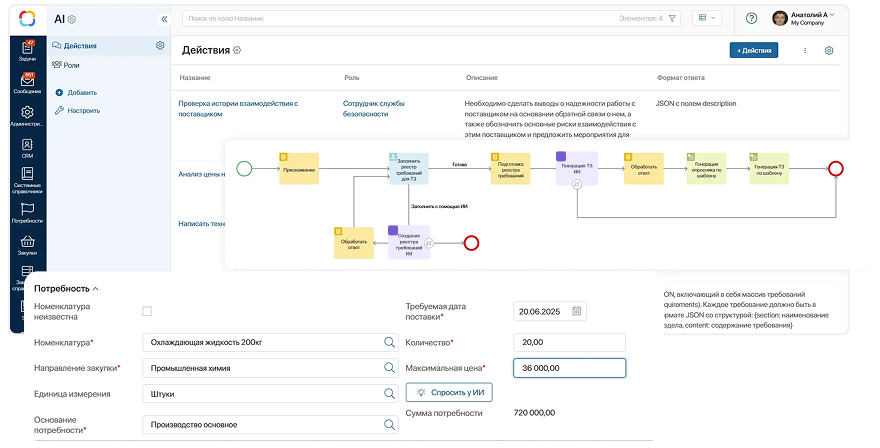This screenshot has width=880, height=448.
Task: Open the user account dropdown chevron
Action: click(832, 15)
